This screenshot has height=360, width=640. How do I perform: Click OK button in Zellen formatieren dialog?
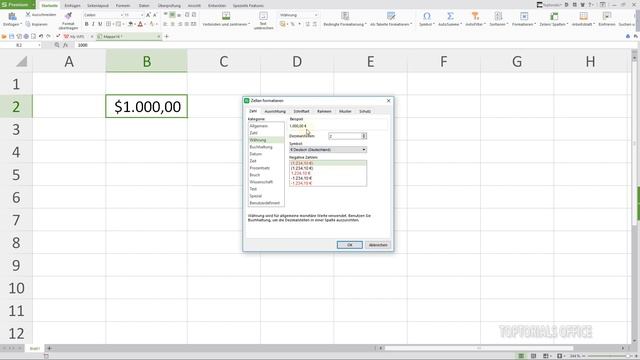[349, 245]
